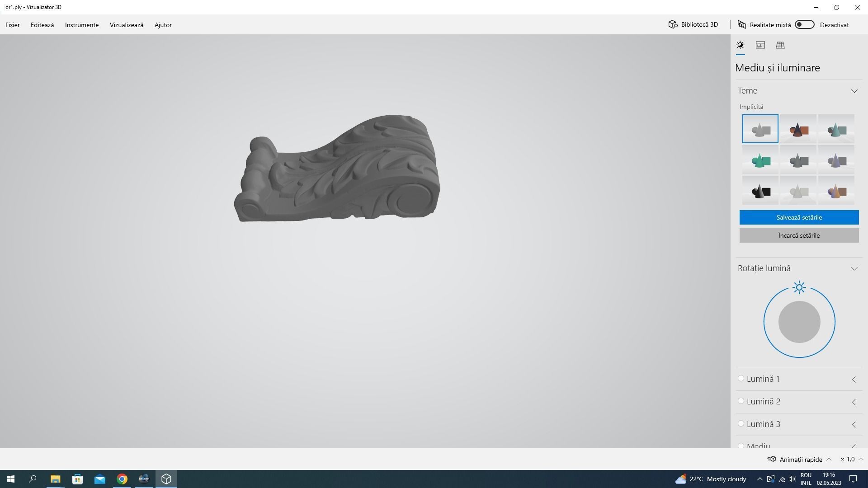
Task: Select the orange and dark theme thumbnail
Action: pyautogui.click(x=798, y=129)
